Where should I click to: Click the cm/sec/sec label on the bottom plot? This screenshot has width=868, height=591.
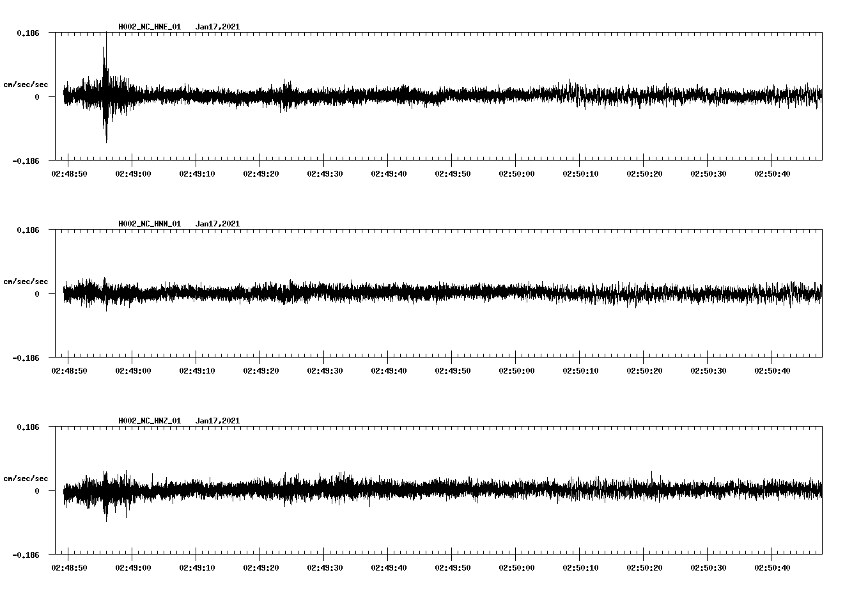coord(27,477)
